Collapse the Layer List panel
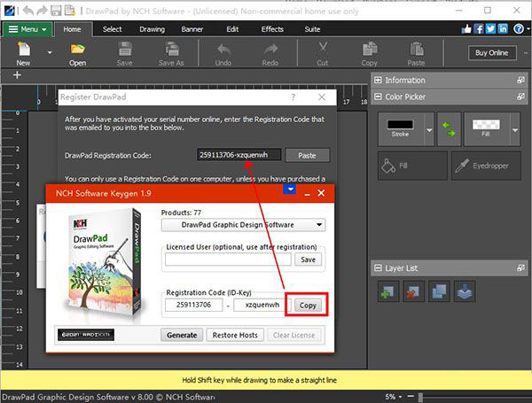 (x=378, y=268)
